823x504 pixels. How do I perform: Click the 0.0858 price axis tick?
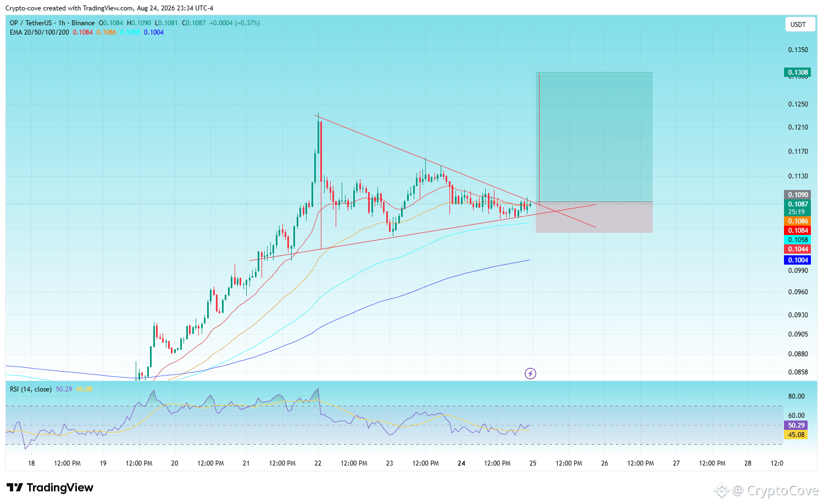(798, 372)
